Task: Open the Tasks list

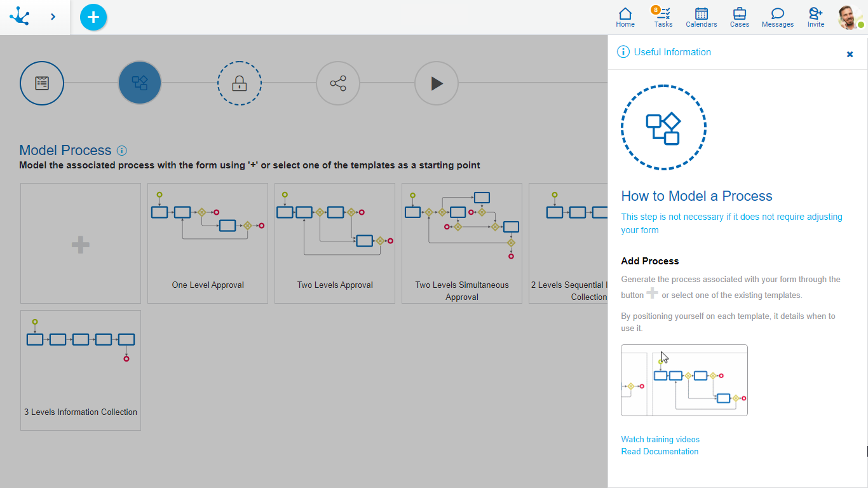Action: pos(663,17)
